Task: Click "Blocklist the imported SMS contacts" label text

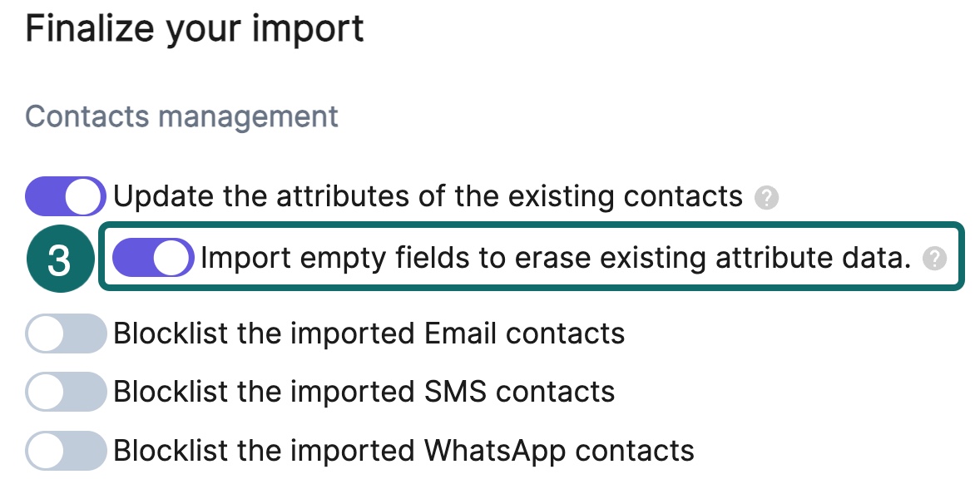Action: click(x=364, y=391)
